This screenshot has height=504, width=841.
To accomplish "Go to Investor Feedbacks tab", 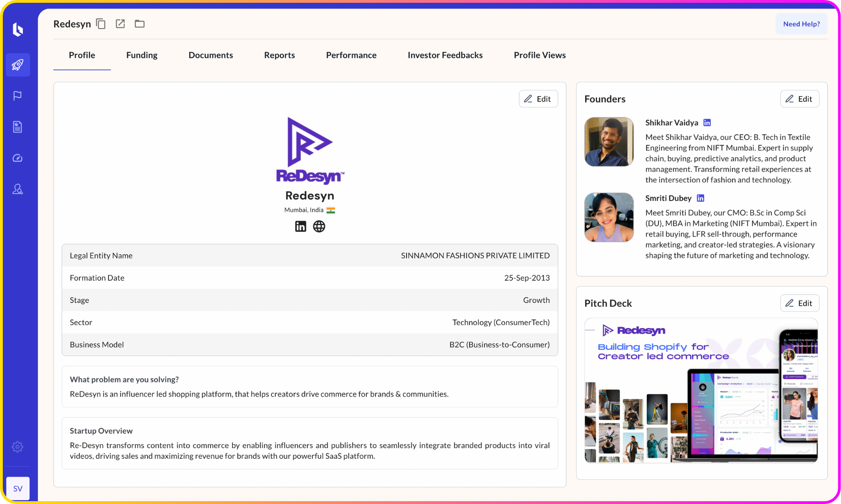I will [445, 55].
